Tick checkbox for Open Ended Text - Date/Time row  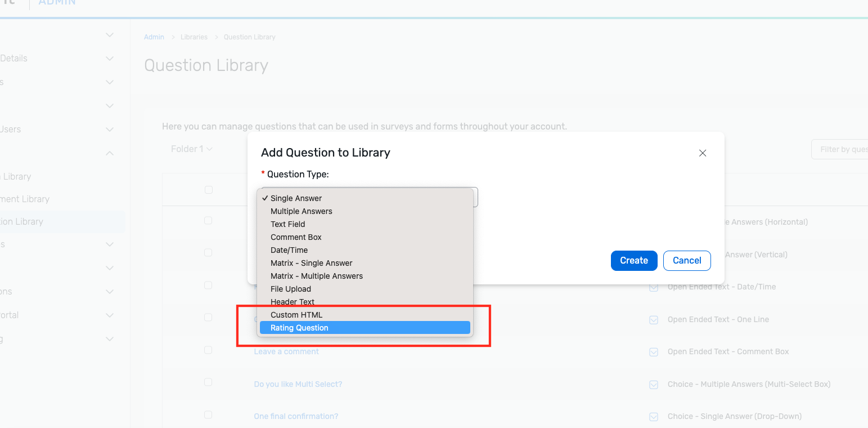coord(208,285)
